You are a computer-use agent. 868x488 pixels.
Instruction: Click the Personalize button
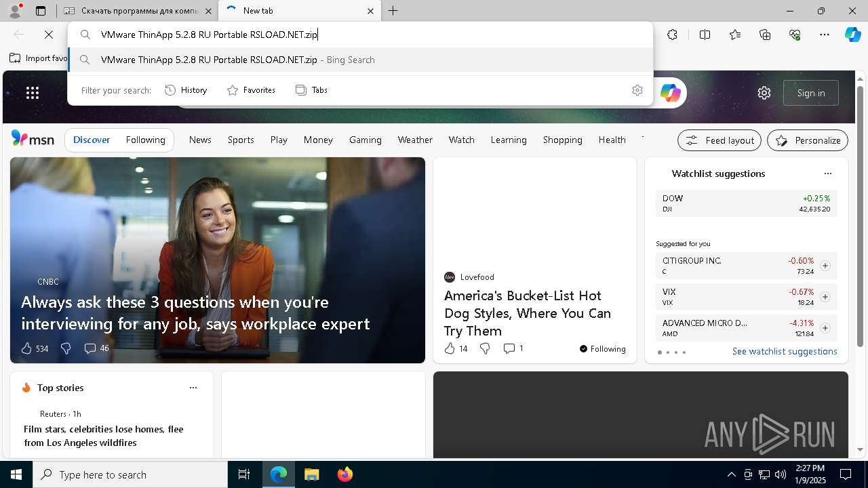808,140
